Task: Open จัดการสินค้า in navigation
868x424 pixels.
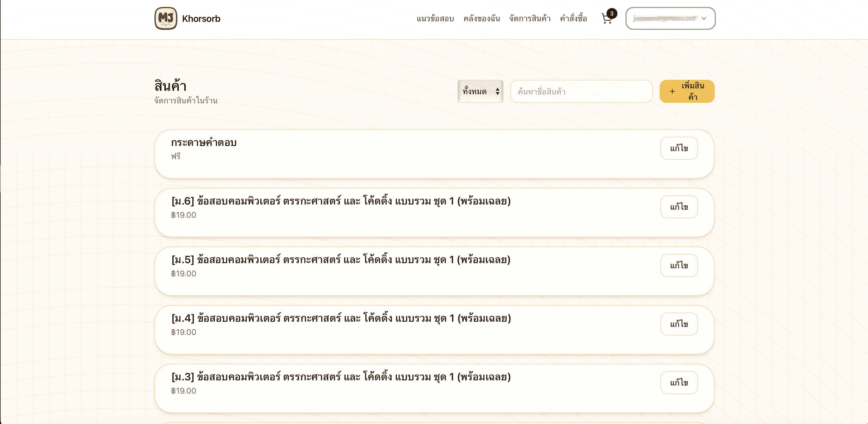Action: [530, 19]
